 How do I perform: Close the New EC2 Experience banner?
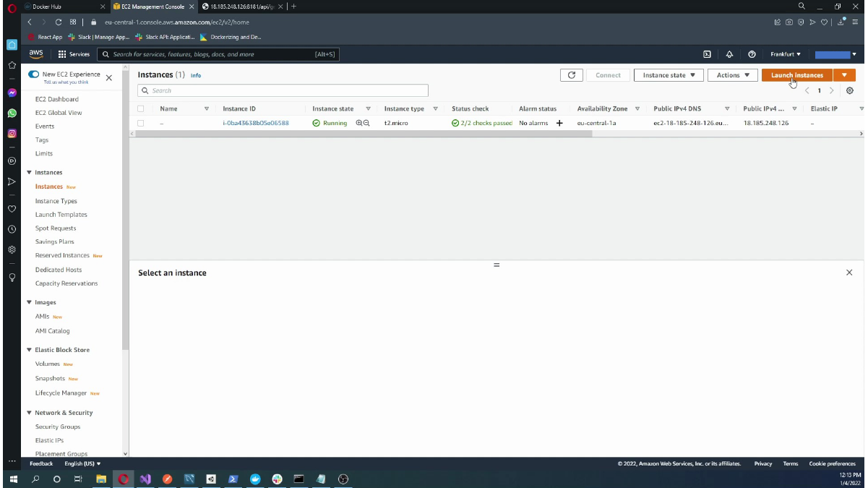click(x=109, y=77)
